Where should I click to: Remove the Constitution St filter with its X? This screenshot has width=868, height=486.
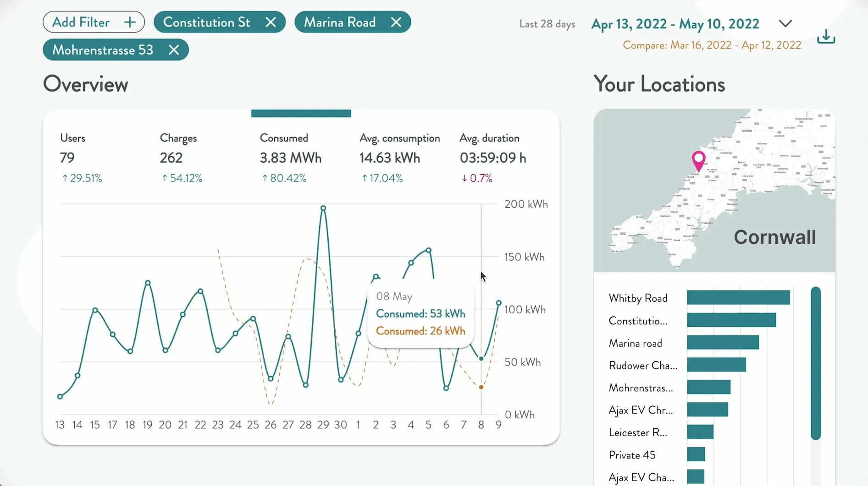(271, 22)
